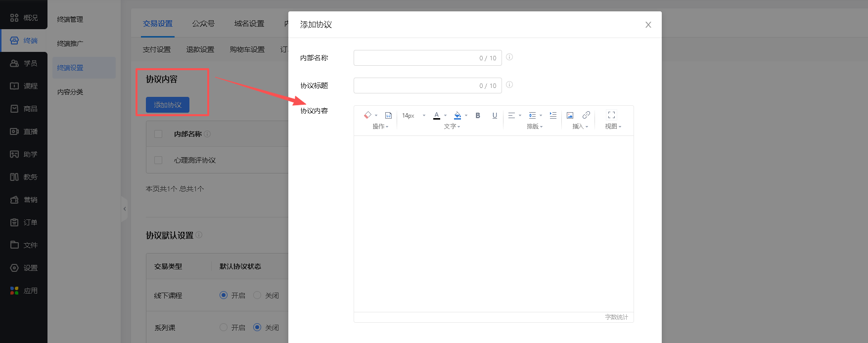The height and width of the screenshot is (343, 868).
Task: Open 应用 in the sidebar
Action: tap(24, 291)
